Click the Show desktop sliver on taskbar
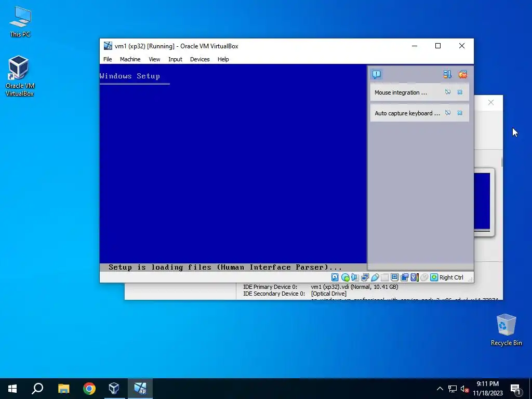The image size is (532, 399). [530, 389]
